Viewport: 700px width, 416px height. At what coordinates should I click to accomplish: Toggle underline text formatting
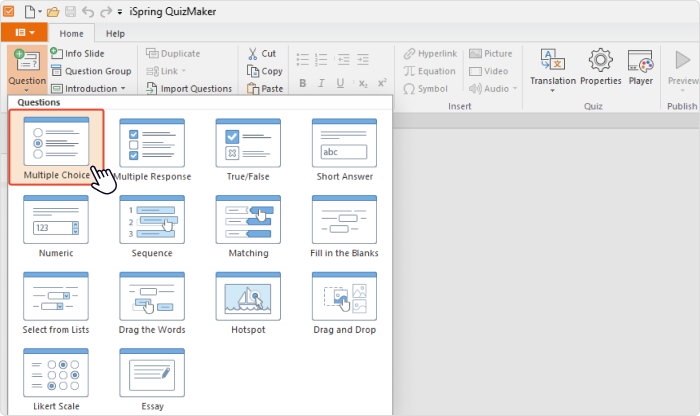click(x=340, y=83)
